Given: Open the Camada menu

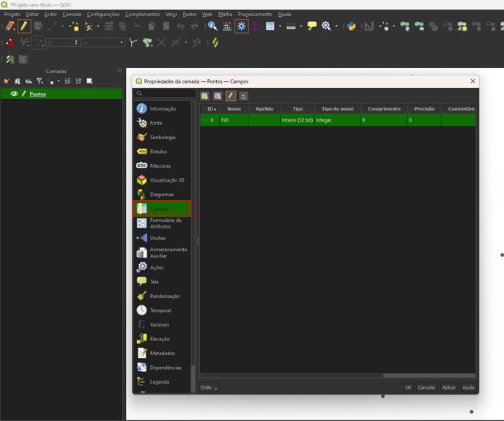Looking at the screenshot, I should [x=72, y=14].
